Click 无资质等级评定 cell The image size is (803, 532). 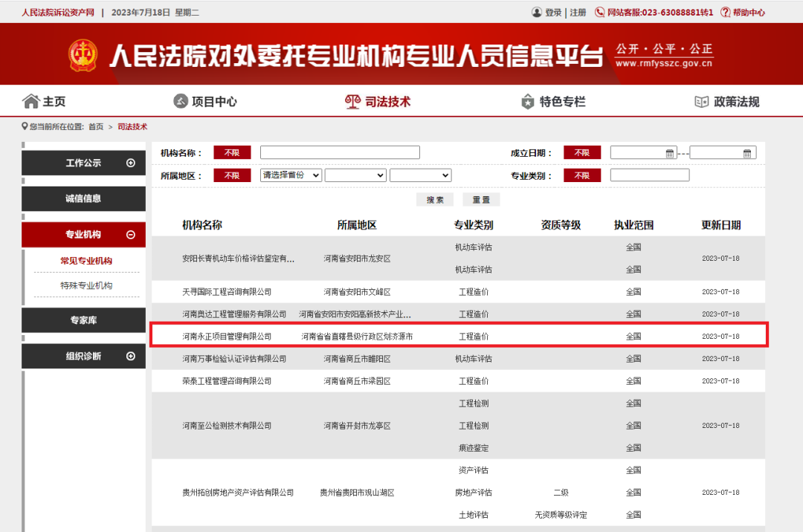click(561, 515)
